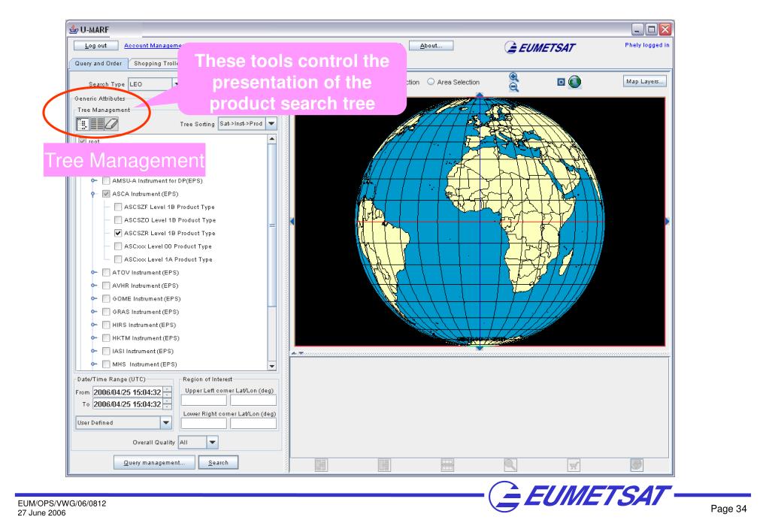769x532 pixels.
Task: Click the list view icon in Tree Management
Action: [x=97, y=124]
